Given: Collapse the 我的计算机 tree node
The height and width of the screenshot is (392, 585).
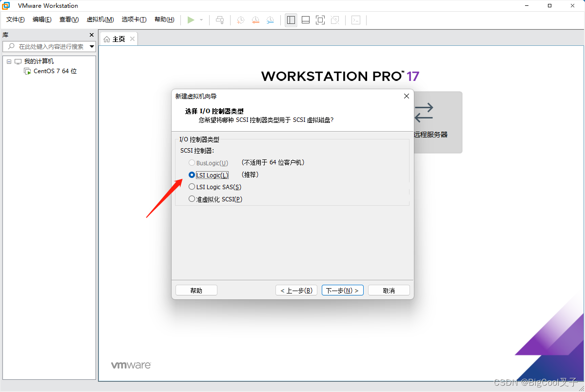Looking at the screenshot, I should pyautogui.click(x=9, y=61).
